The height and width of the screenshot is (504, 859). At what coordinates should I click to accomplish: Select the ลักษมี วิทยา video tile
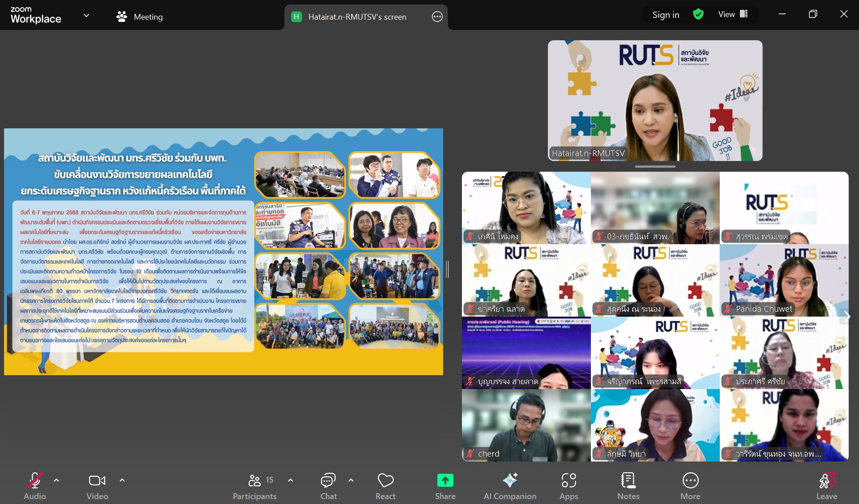pyautogui.click(x=655, y=425)
